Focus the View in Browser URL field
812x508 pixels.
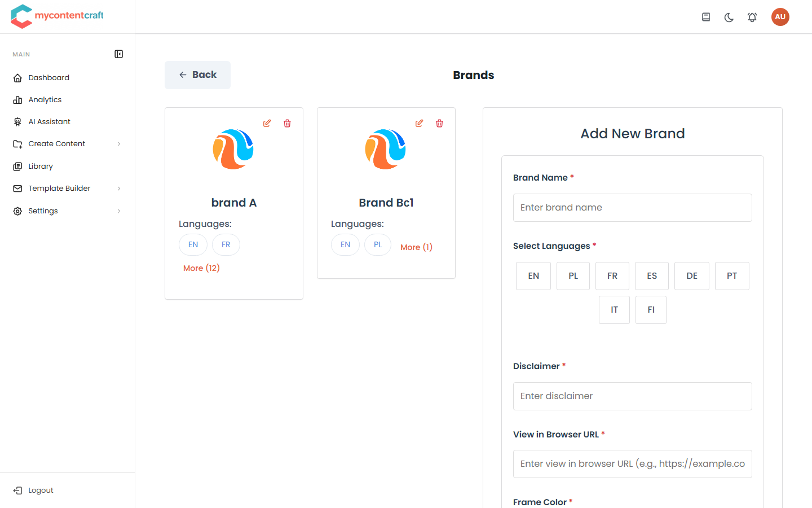pos(633,464)
